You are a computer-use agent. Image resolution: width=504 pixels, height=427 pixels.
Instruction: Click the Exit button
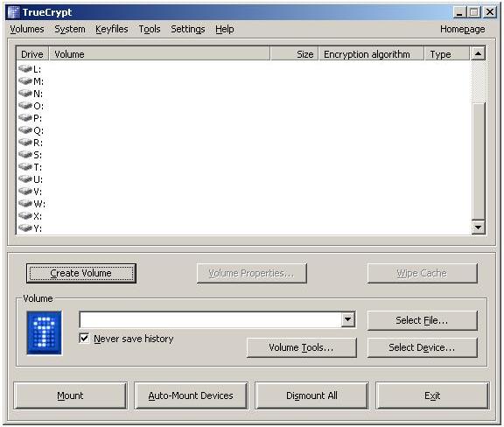coord(432,395)
